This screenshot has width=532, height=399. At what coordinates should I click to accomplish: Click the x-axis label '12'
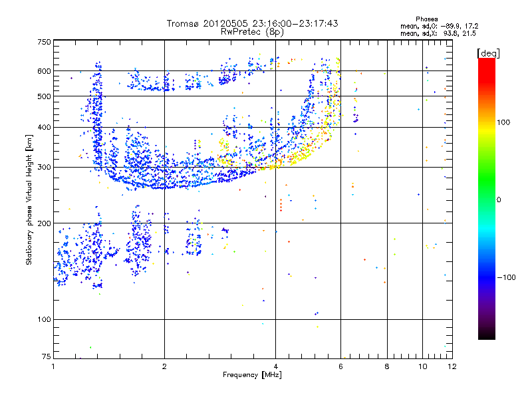pyautogui.click(x=452, y=366)
